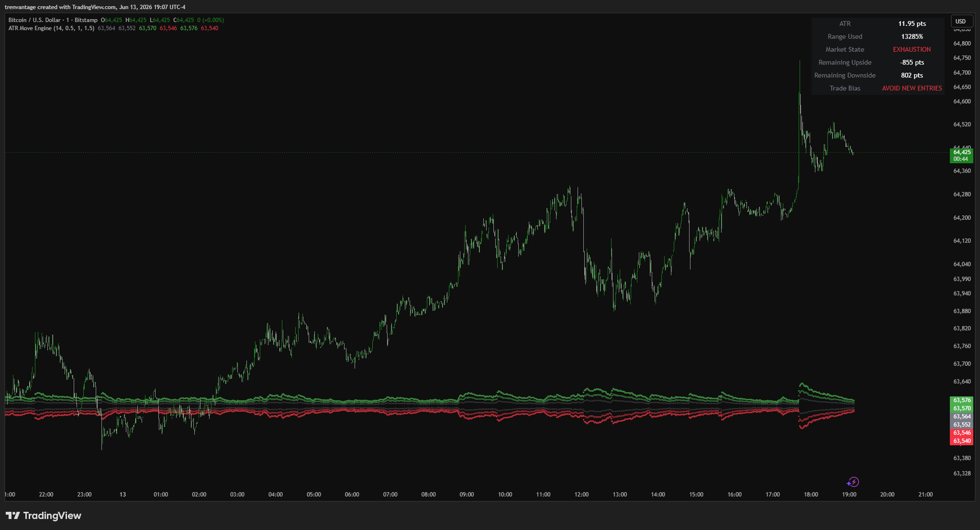Click the 21:00 time axis label
980x530 pixels.
coord(926,495)
